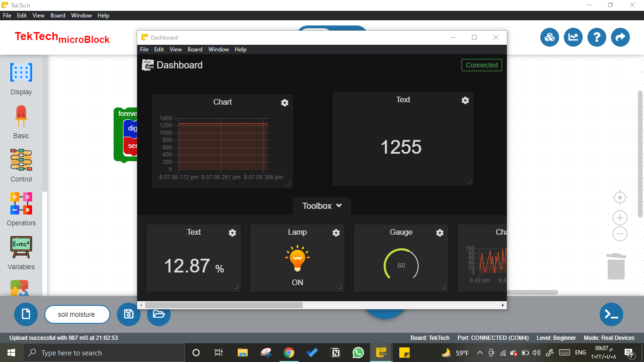Click the question mark help icon
Viewport: 644px width, 362px height.
click(597, 37)
